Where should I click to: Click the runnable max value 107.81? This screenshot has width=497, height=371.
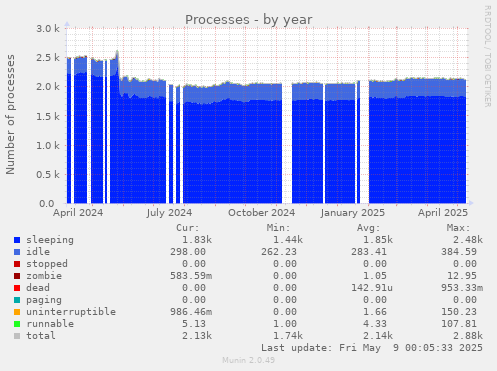pos(459,324)
